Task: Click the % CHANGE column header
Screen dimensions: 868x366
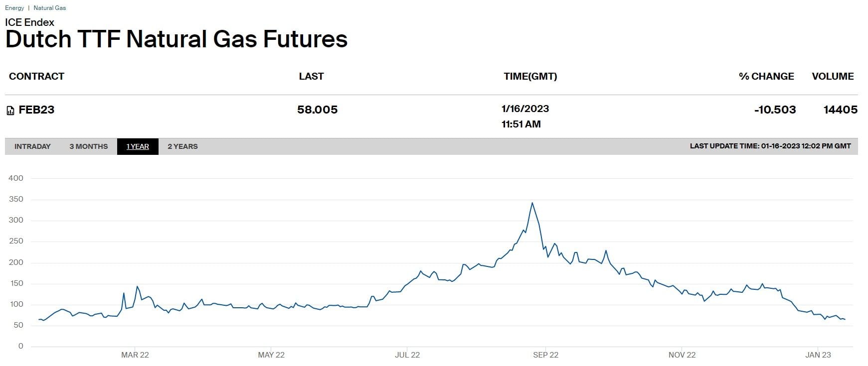Action: click(766, 76)
